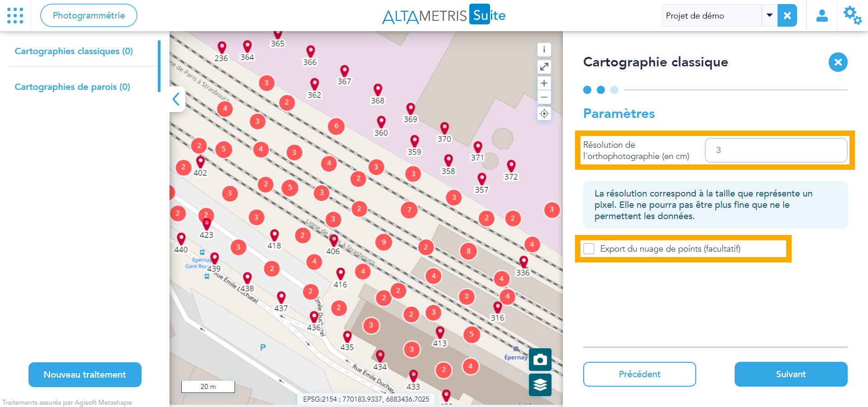Toggle fullscreen map view

(x=544, y=67)
